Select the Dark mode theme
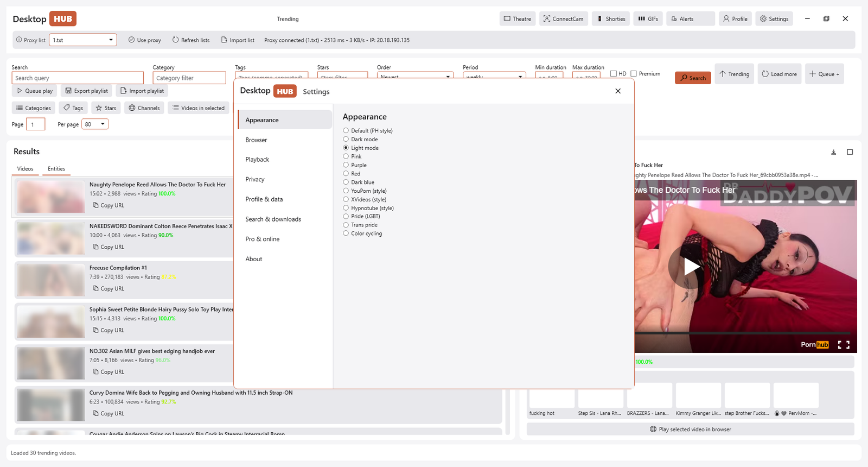 point(360,140)
